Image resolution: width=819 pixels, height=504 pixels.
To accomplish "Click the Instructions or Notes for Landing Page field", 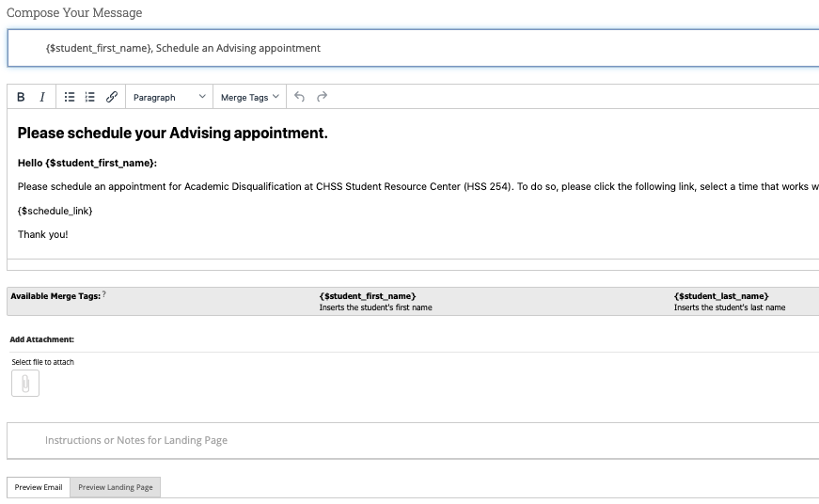I will pos(413,441).
